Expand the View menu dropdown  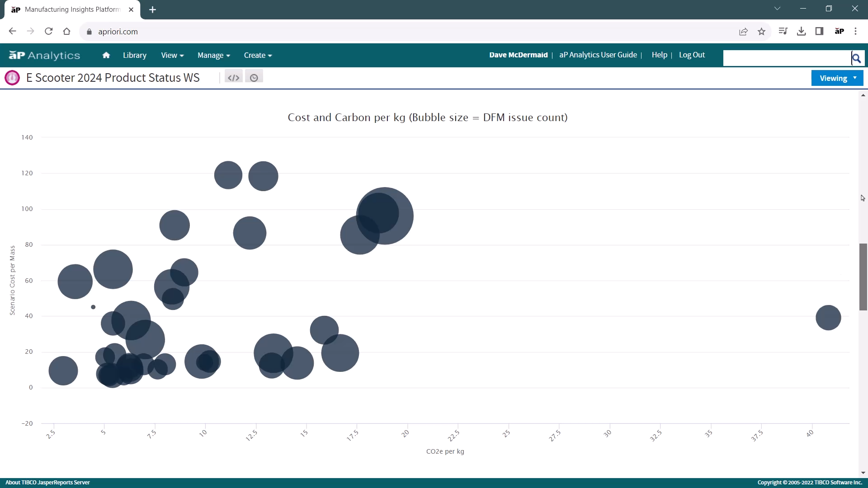click(x=172, y=55)
